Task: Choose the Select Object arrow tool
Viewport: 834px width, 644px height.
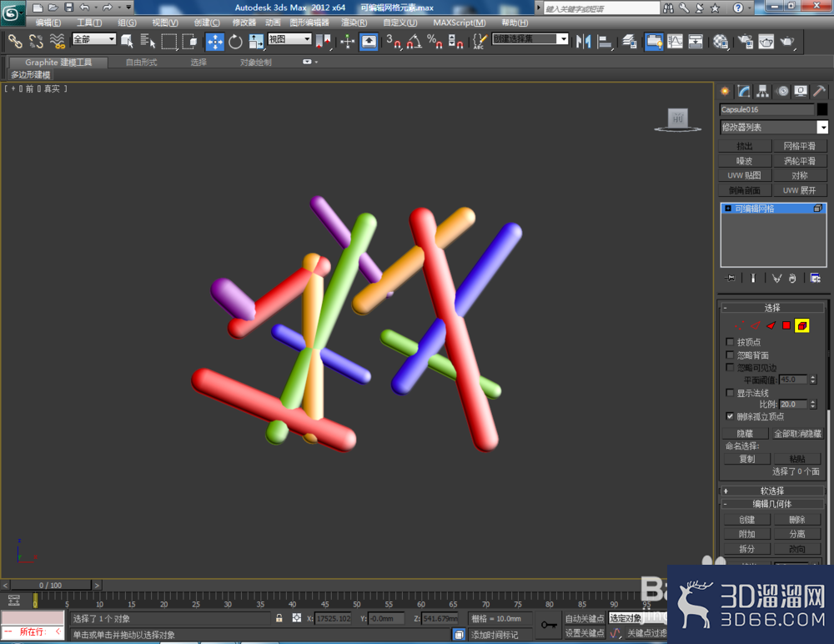Action: [x=127, y=41]
